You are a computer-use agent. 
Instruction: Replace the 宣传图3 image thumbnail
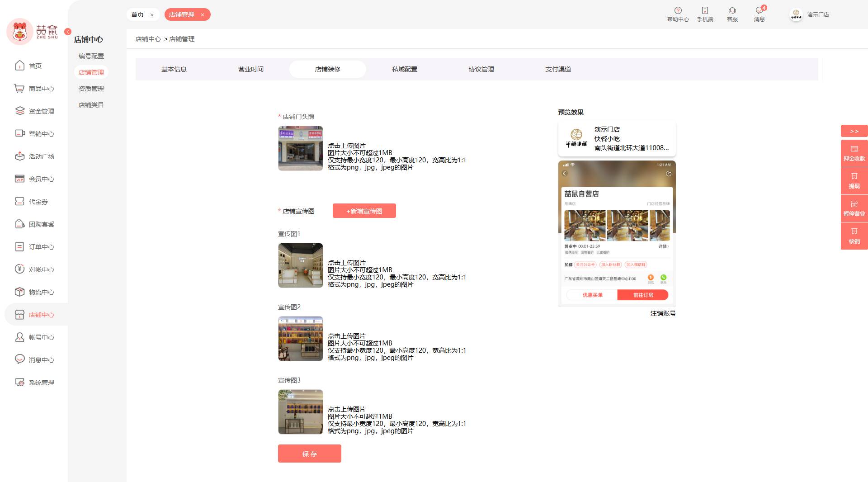pyautogui.click(x=301, y=412)
